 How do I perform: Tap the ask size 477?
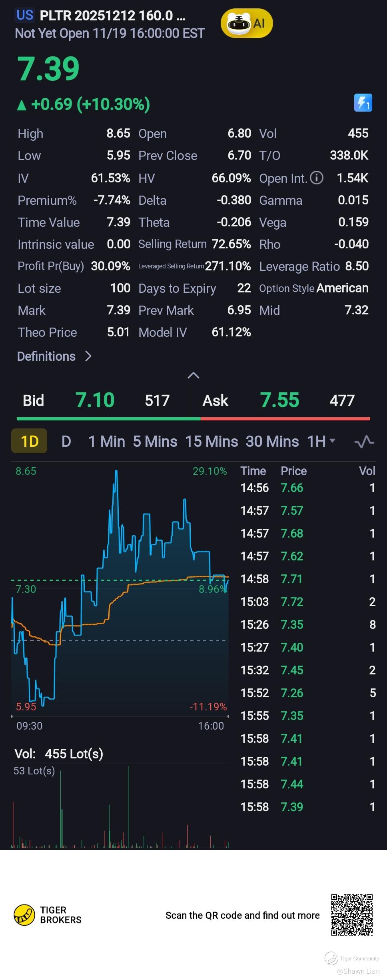pyautogui.click(x=342, y=400)
